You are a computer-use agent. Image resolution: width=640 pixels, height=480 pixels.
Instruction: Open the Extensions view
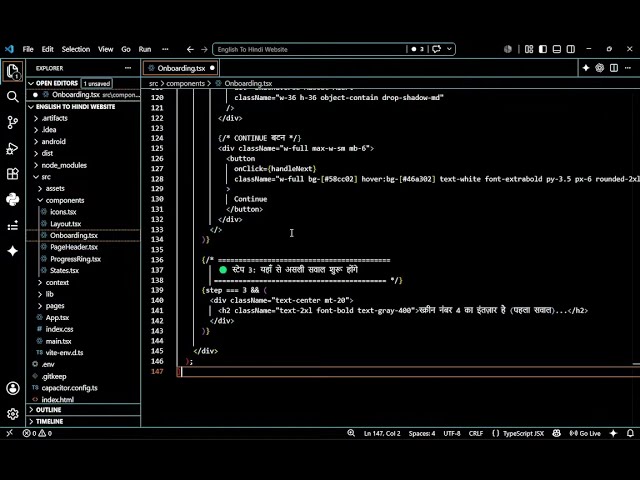[12, 174]
